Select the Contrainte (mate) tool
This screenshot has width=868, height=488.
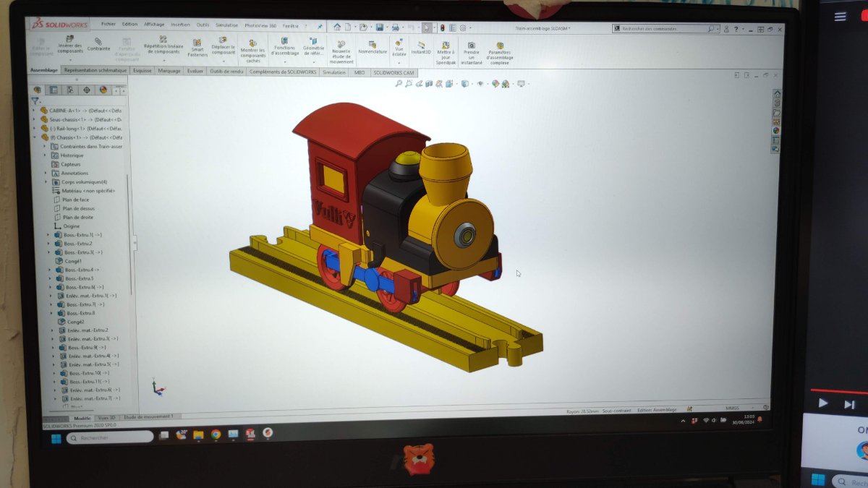tap(98, 43)
